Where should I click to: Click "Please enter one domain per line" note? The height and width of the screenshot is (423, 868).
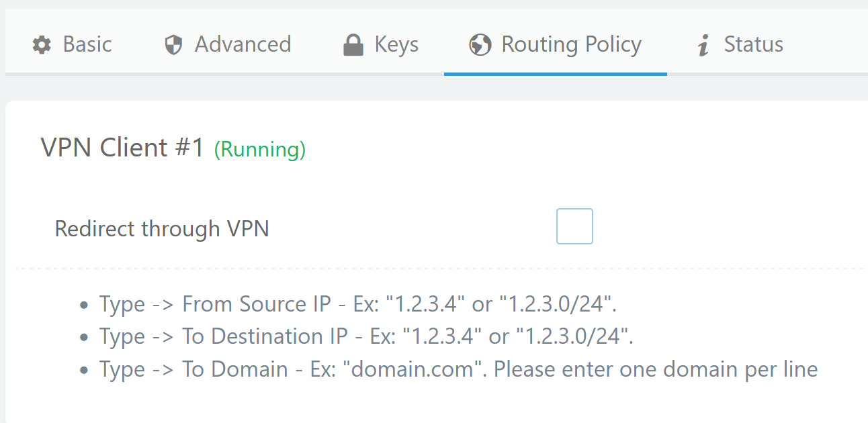[x=656, y=369]
